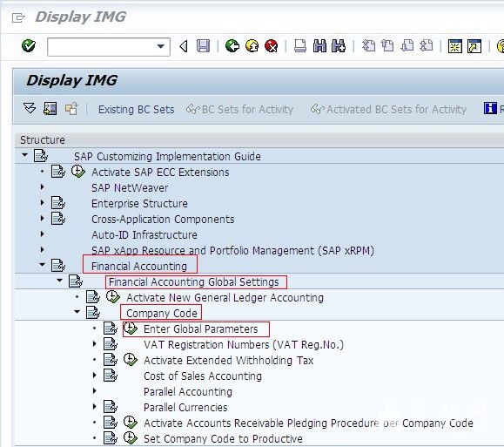Expand the Enterprise Structure node
The height and width of the screenshot is (447, 504).
coord(42,203)
